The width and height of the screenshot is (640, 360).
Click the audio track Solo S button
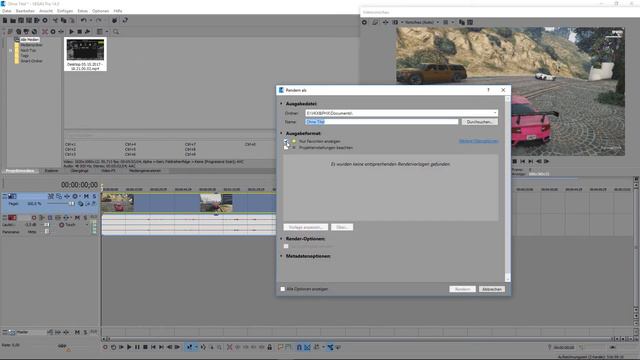point(85,218)
